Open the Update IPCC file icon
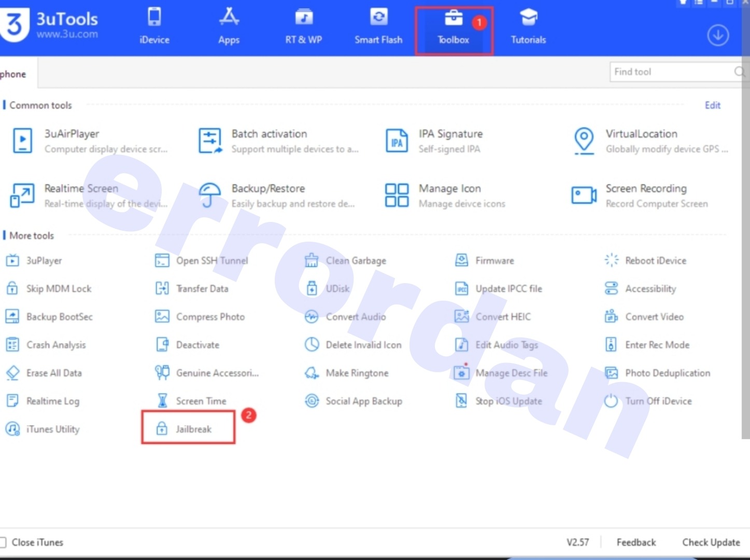This screenshot has height=560, width=750. coord(461,288)
